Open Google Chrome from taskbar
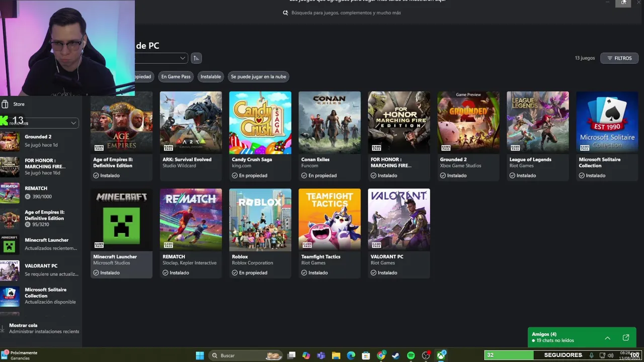644x362 pixels. pos(381,355)
